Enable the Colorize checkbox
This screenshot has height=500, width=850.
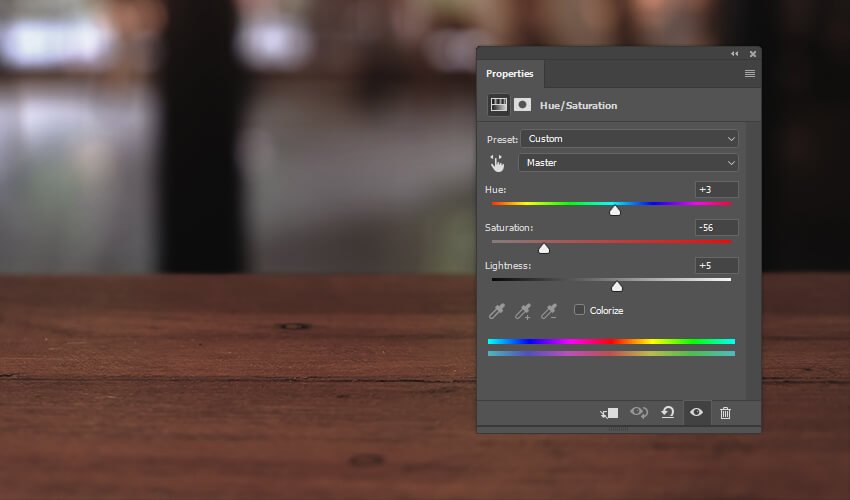(579, 310)
